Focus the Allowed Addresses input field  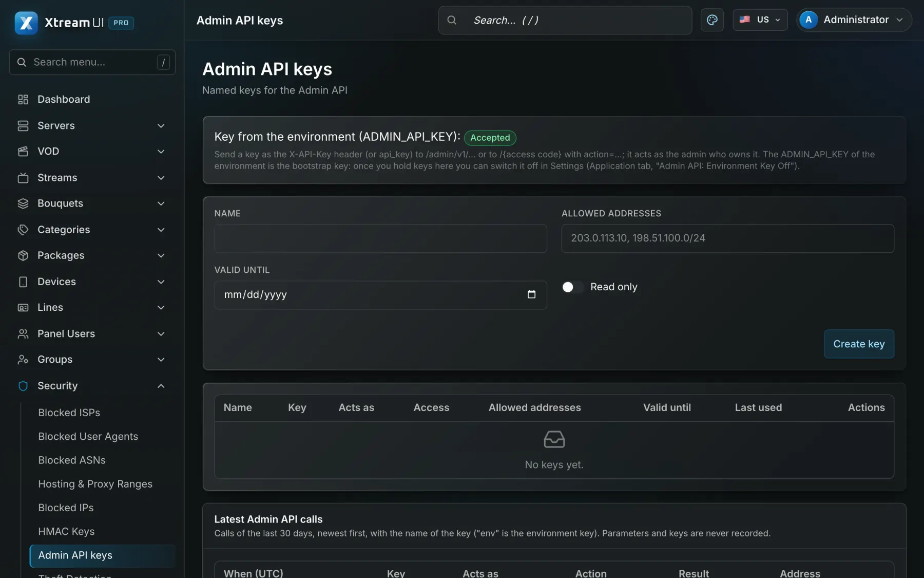(x=727, y=238)
